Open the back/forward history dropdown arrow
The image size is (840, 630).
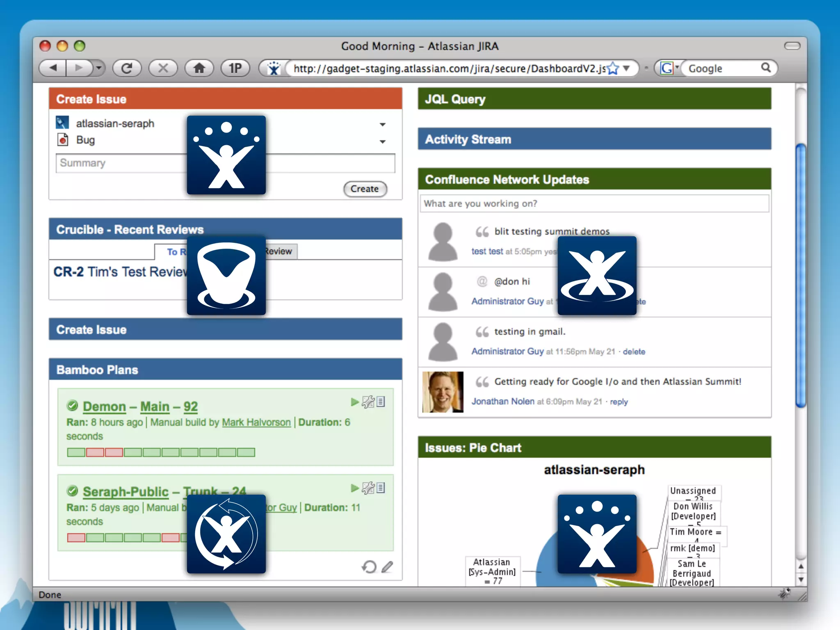(98, 68)
